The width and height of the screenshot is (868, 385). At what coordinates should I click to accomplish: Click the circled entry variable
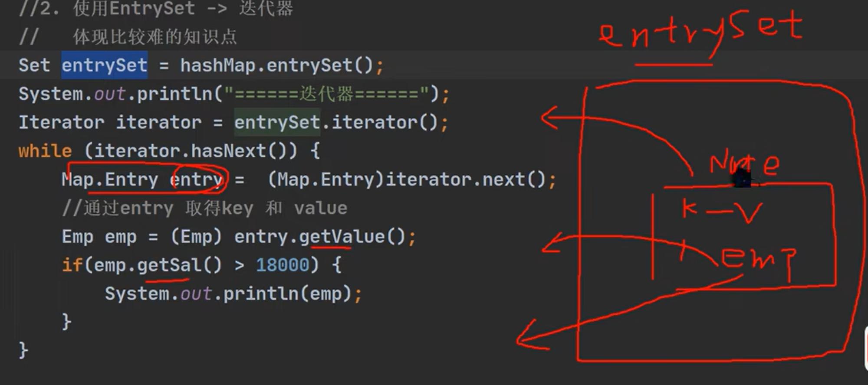[x=197, y=179]
